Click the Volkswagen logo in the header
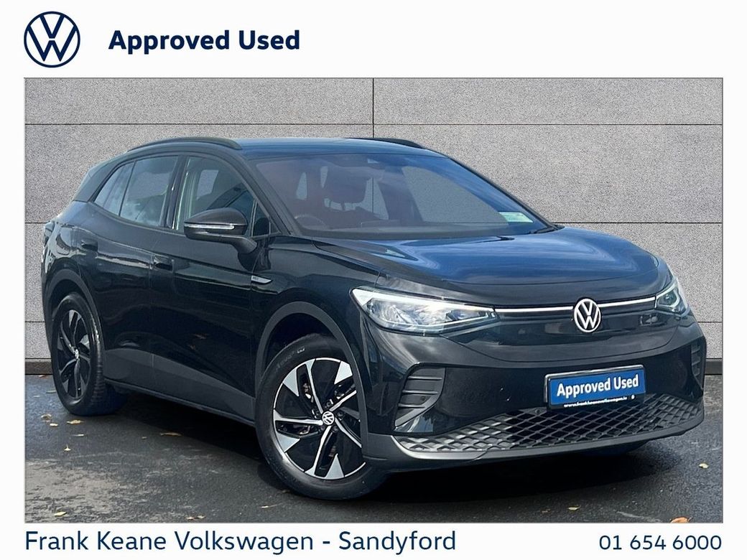The width and height of the screenshot is (747, 560). point(52,39)
